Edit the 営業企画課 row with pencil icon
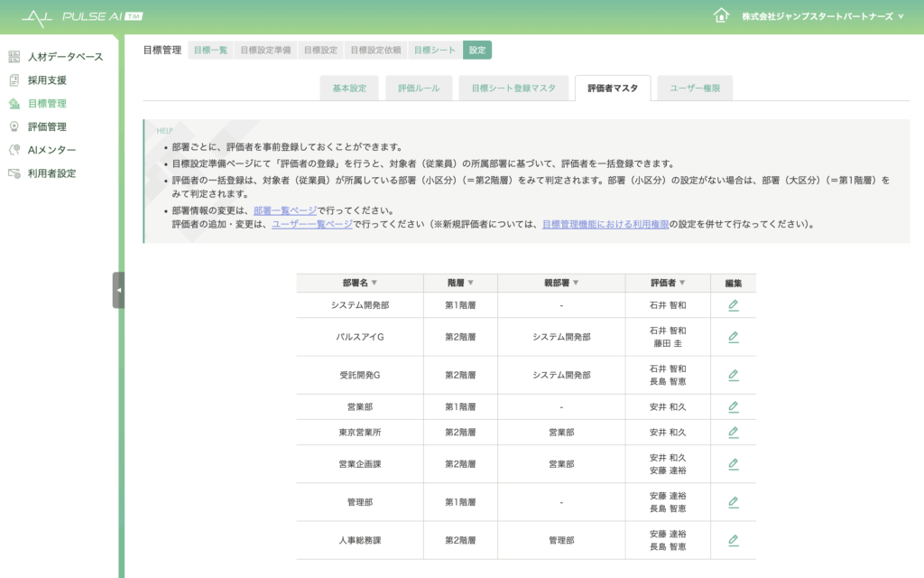 (x=733, y=464)
